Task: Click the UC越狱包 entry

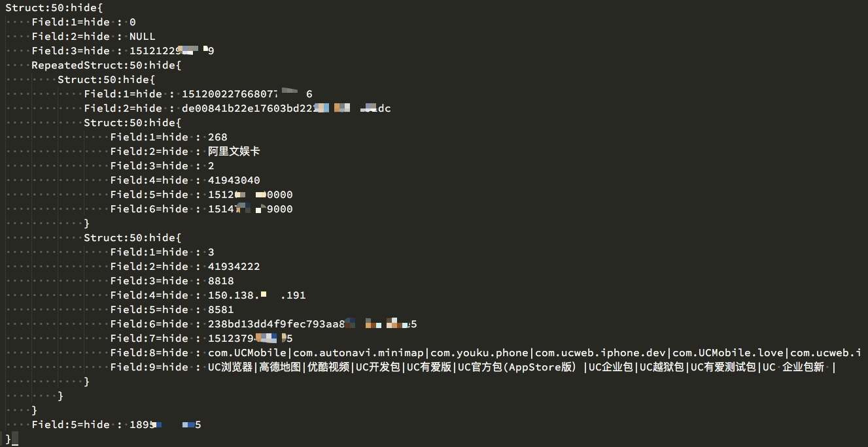Action: click(x=661, y=367)
